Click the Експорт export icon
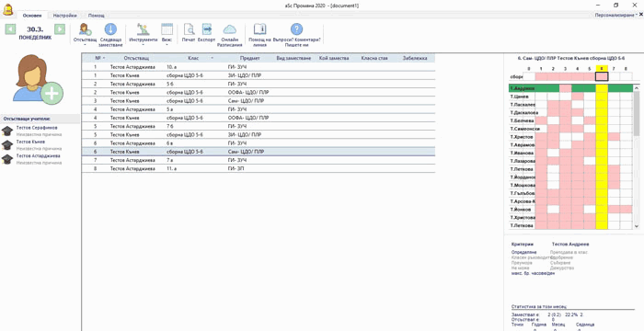This screenshot has height=331, width=644. tap(207, 29)
